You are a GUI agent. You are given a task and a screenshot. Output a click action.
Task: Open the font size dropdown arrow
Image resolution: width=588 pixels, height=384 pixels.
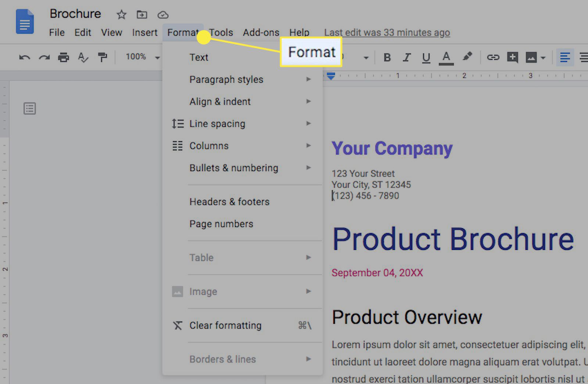click(x=366, y=58)
